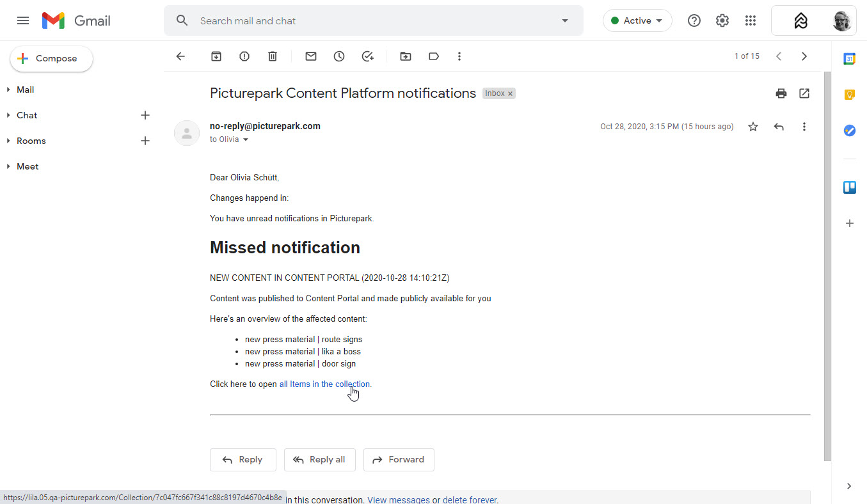Image resolution: width=867 pixels, height=504 pixels.
Task: Click the Gmail logo
Action: coord(77,20)
